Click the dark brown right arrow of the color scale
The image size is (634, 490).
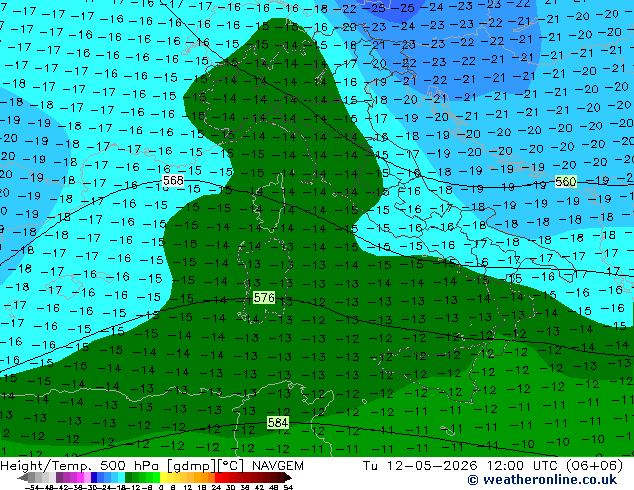288,478
